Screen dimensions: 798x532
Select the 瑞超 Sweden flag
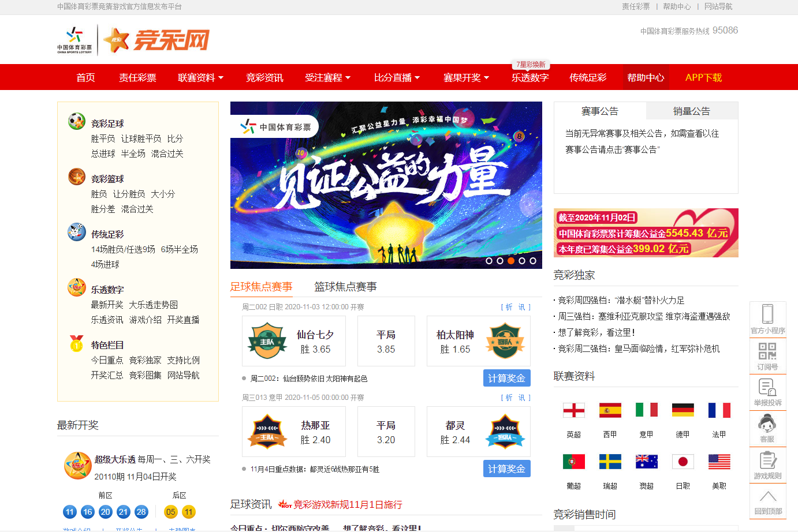point(610,462)
